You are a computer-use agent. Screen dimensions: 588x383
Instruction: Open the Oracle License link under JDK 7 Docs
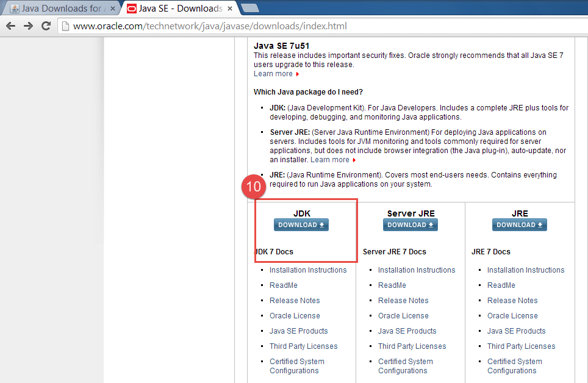(x=295, y=315)
